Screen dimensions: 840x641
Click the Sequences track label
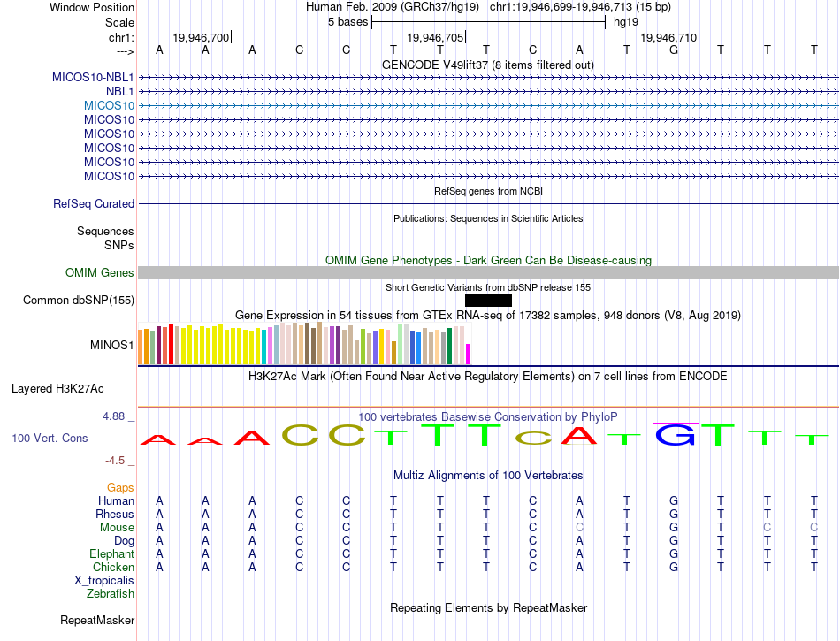click(105, 231)
